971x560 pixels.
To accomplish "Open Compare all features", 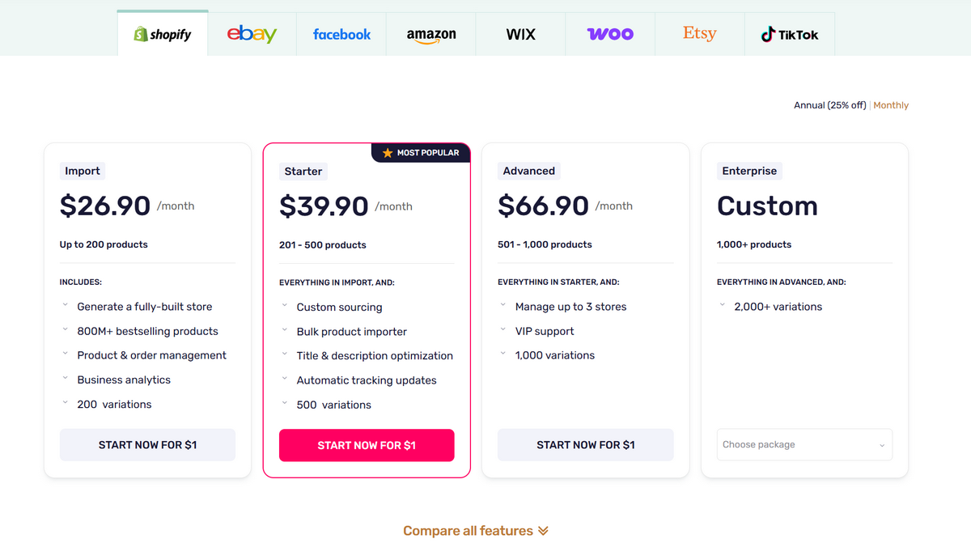I will [x=476, y=530].
